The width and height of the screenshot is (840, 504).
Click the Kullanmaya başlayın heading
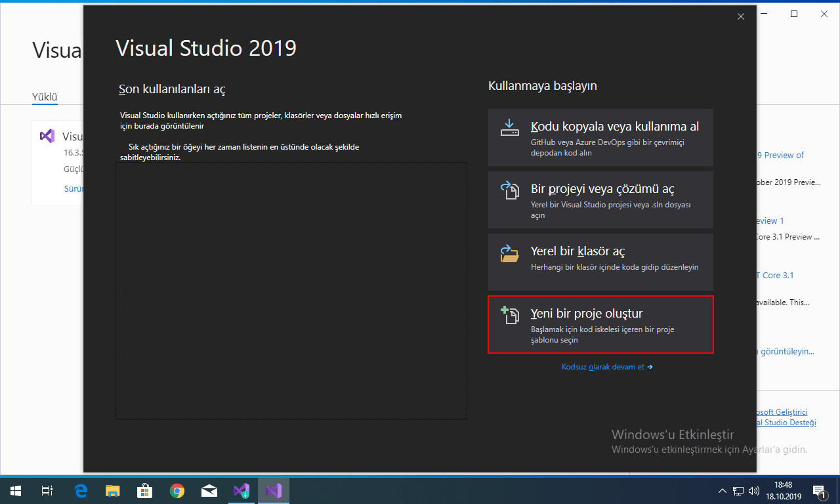(543, 86)
